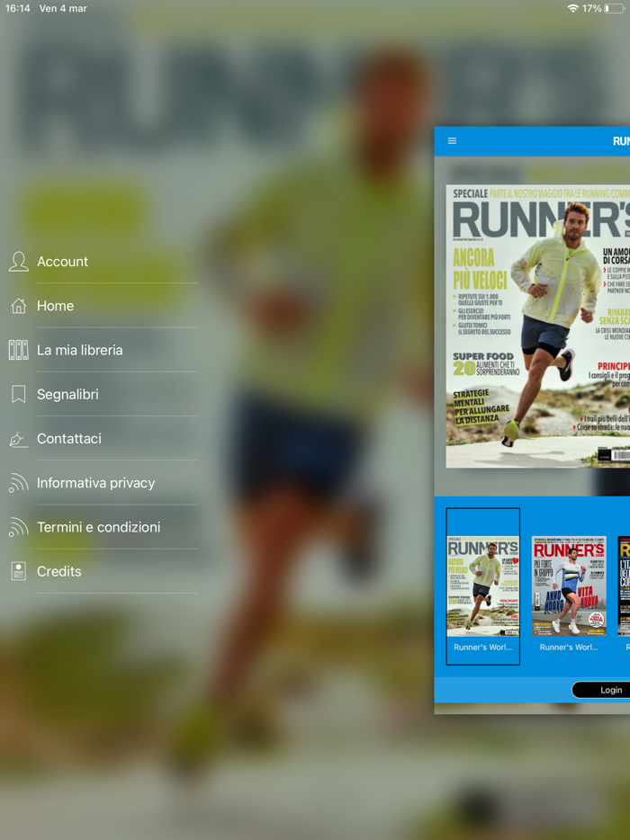
Task: Tap the Credits badge icon
Action: [x=18, y=572]
